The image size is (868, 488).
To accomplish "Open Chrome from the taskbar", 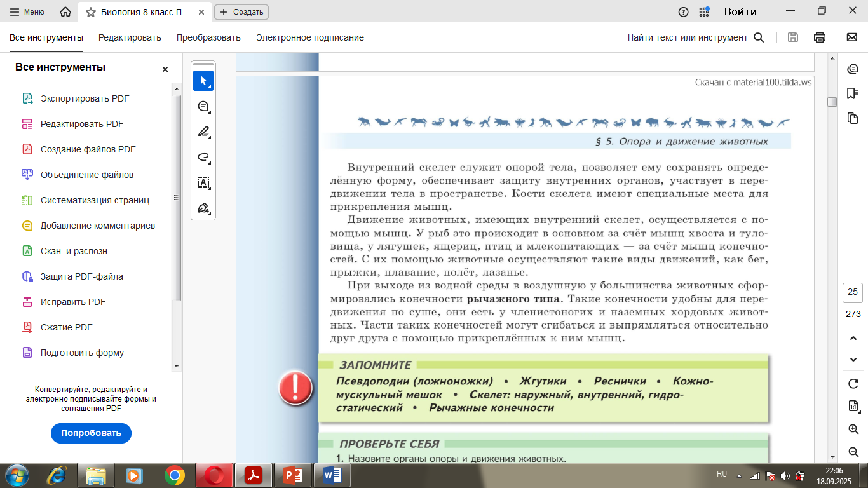I will [x=174, y=475].
